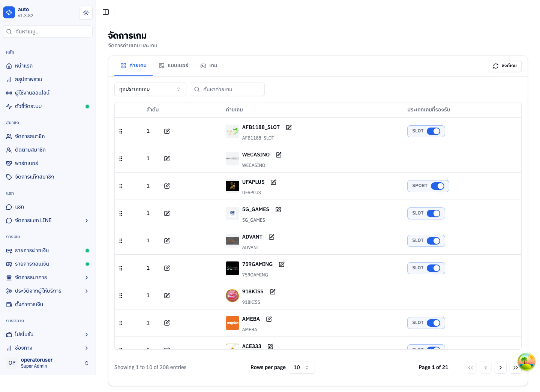Viewport: 540px width, 392px height.
Task: Edit order number for AMEBA row
Action: (x=167, y=323)
